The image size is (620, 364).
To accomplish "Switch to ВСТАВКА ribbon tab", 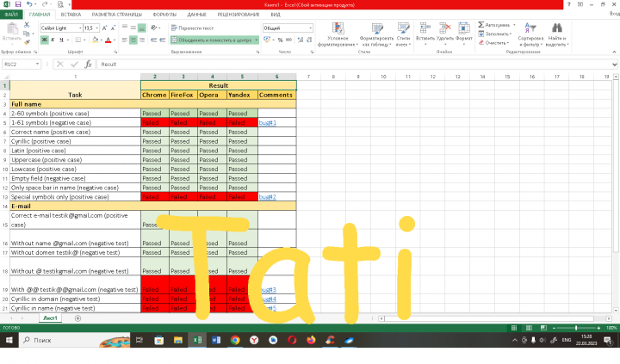I will pyautogui.click(x=71, y=15).
